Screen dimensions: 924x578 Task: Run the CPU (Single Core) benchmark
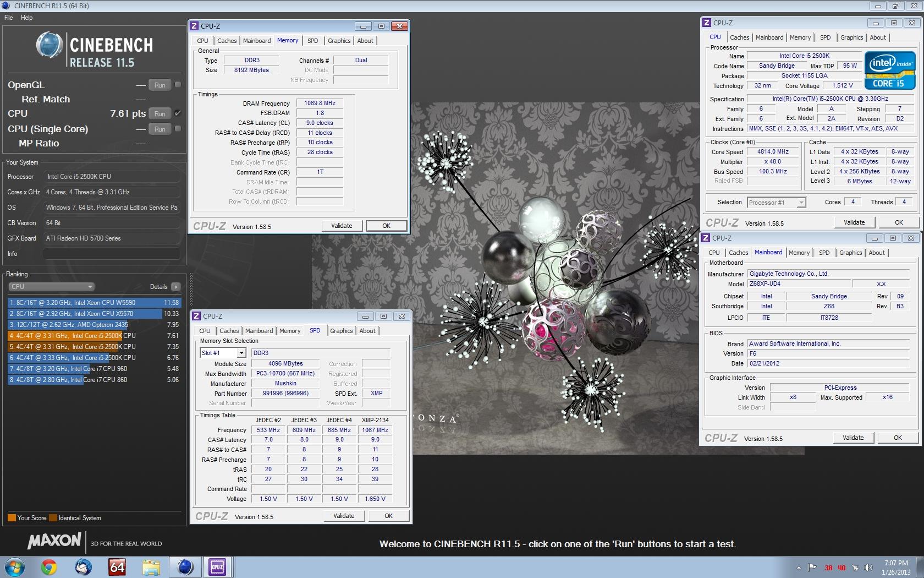pos(159,129)
